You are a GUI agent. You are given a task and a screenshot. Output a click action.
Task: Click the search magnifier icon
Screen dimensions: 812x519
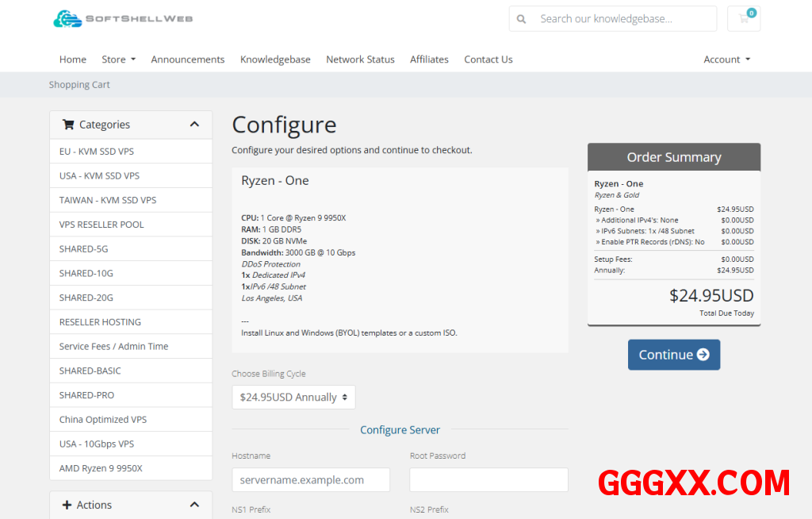click(x=521, y=19)
